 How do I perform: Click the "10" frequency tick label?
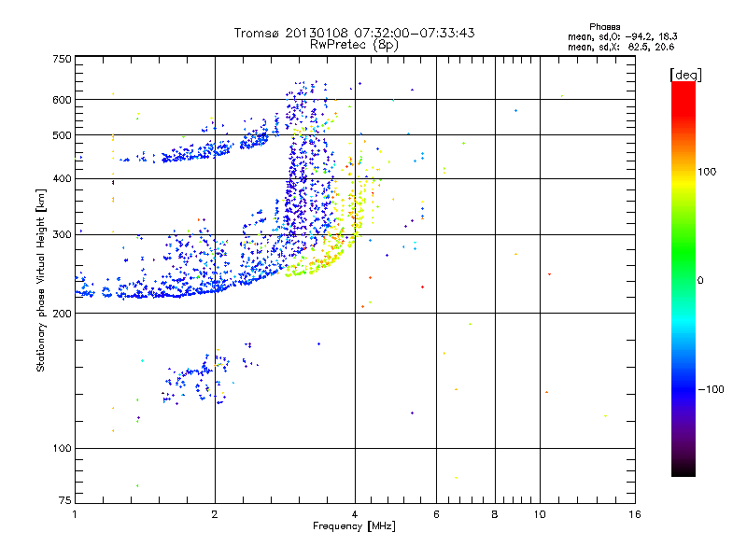(x=540, y=514)
